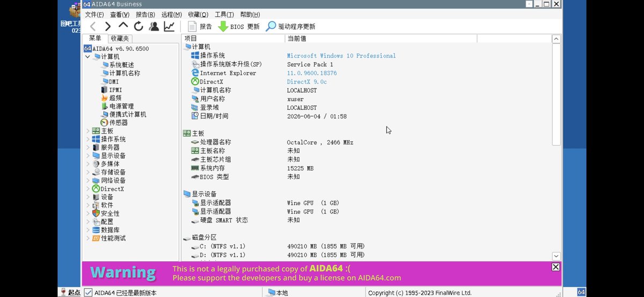644x297 pixels.
Task: Click the 设备 icon in tree
Action: point(96,197)
